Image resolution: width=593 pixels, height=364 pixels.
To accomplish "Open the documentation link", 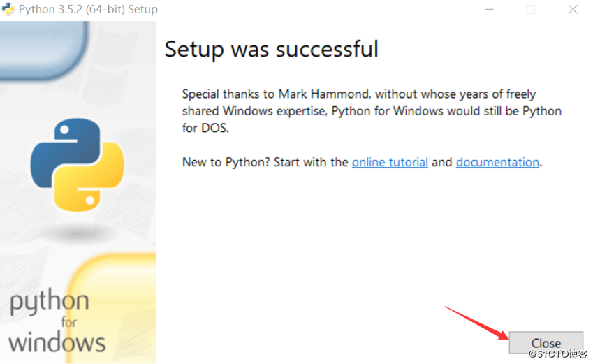I will coord(497,162).
